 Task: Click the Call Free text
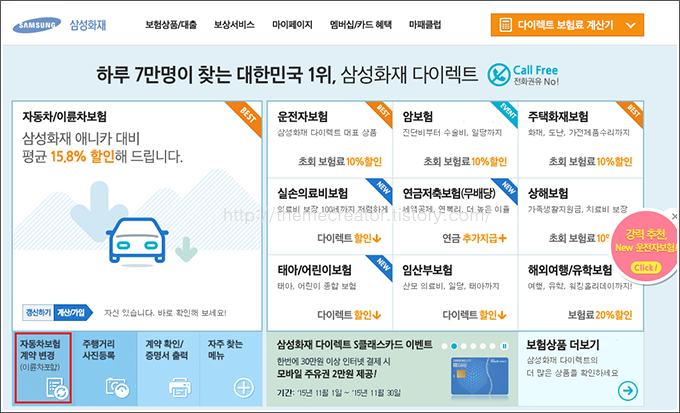point(536,70)
